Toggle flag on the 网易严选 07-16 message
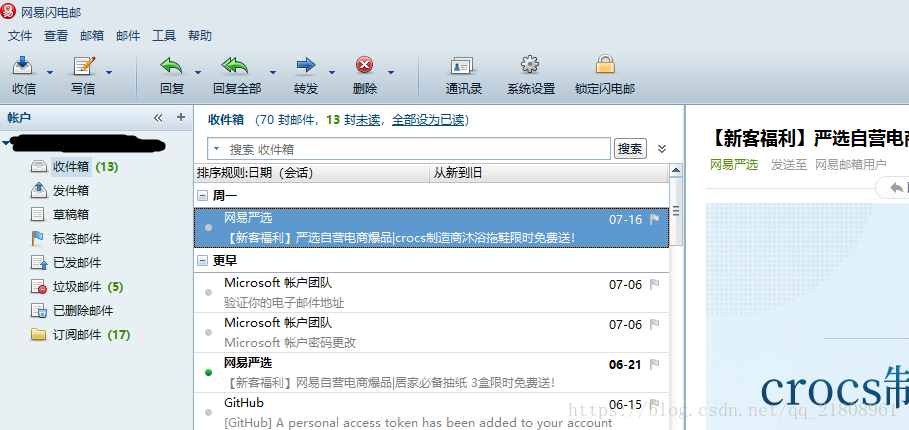This screenshot has width=909, height=430. coord(655,220)
